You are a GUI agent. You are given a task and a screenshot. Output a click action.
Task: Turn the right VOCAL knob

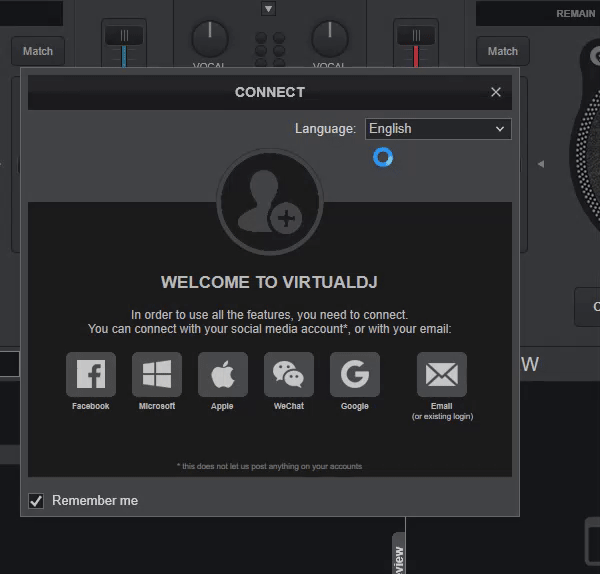click(x=329, y=39)
